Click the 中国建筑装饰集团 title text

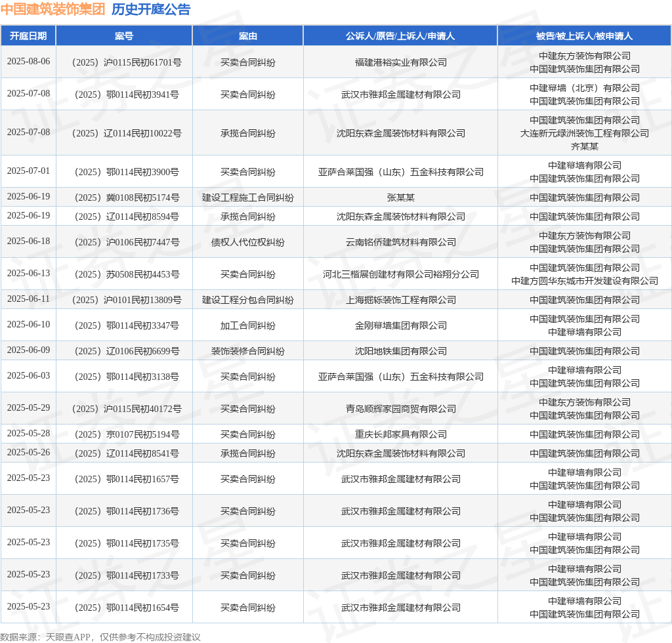52,9
